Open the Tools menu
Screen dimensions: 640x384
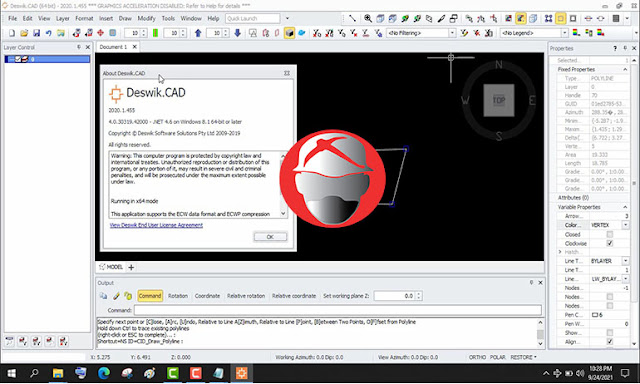[168, 18]
